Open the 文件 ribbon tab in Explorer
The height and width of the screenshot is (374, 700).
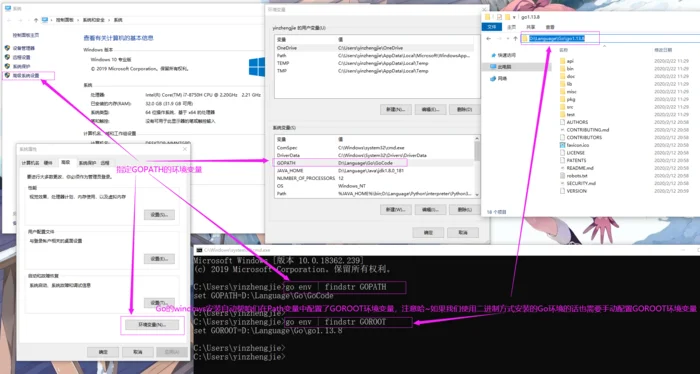coord(492,27)
